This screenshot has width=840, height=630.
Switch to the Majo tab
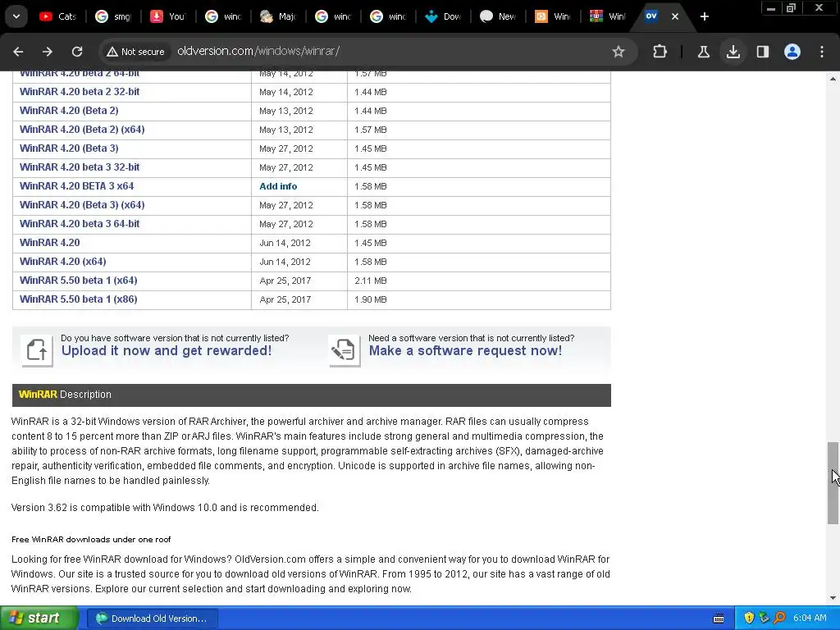[277, 16]
